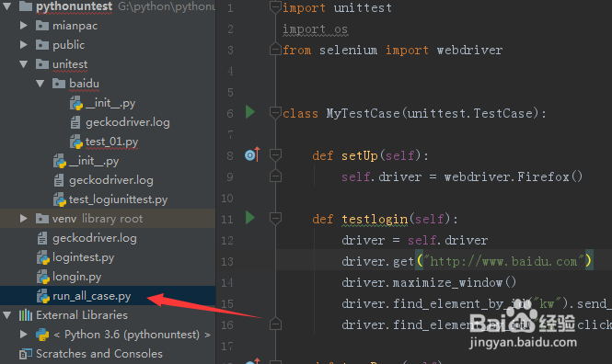612x364 pixels.
Task: Click line number 4 in the gutter
Action: (x=230, y=71)
